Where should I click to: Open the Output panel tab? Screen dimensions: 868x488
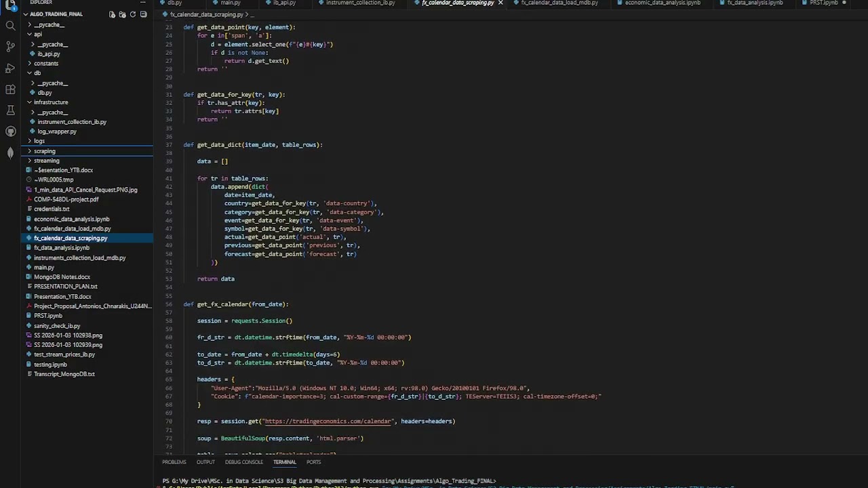point(205,462)
